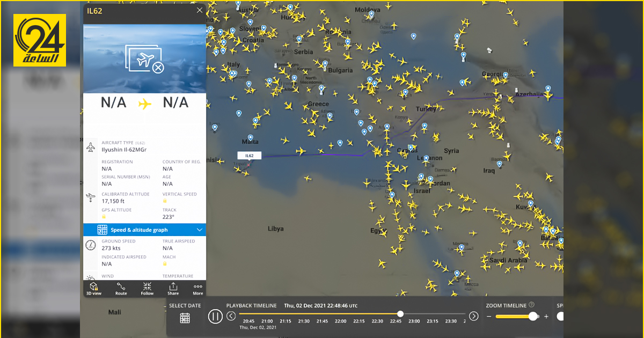Screen dimensions: 644x338
Task: Click the 'Ilyushin Il-62MGr' aircraft type text
Action: point(124,150)
